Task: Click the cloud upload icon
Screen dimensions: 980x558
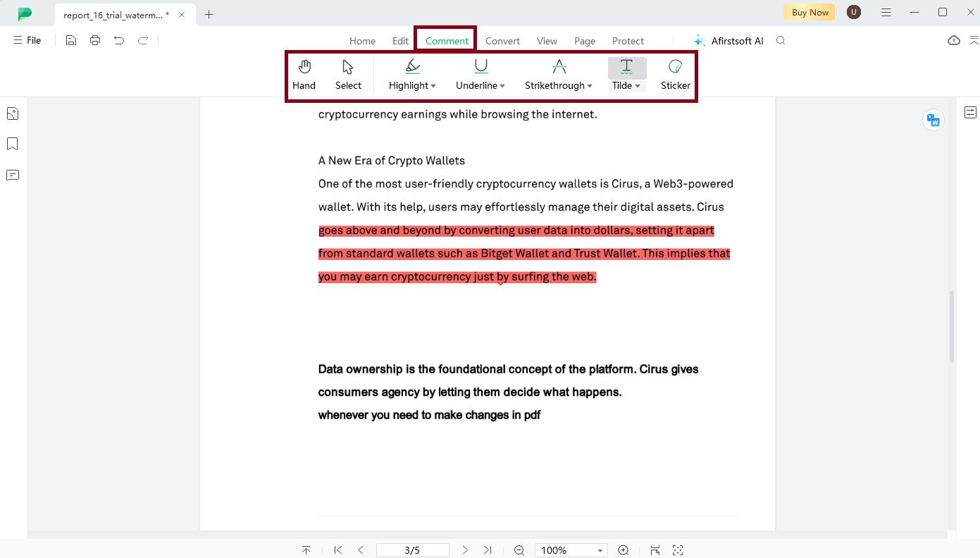Action: pyautogui.click(x=954, y=40)
